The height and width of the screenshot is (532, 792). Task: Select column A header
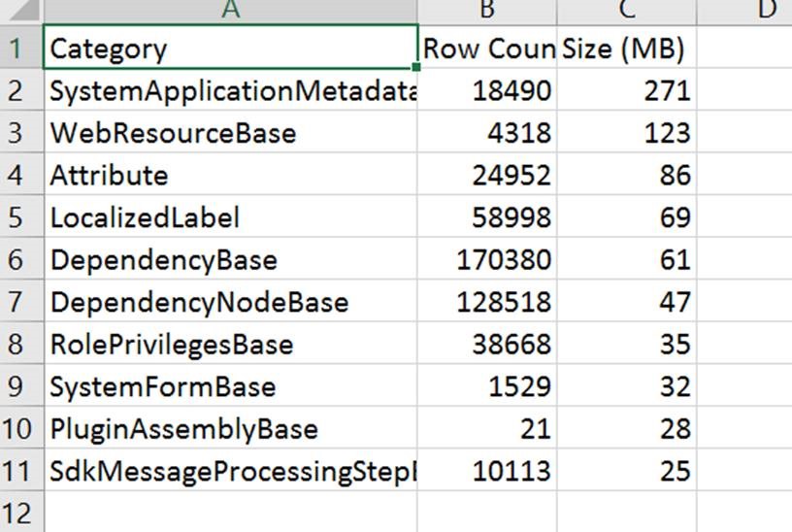pyautogui.click(x=230, y=10)
